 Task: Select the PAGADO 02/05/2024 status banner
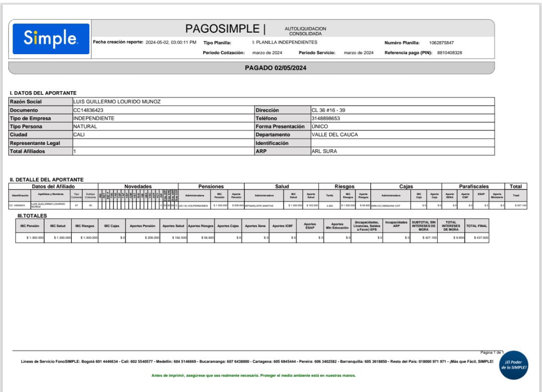coord(276,68)
